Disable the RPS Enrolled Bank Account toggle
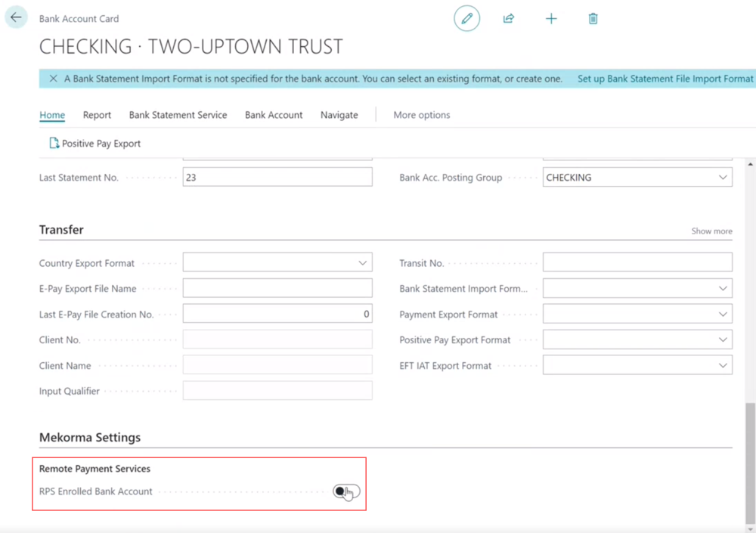Image resolution: width=756 pixels, height=533 pixels. (x=345, y=491)
